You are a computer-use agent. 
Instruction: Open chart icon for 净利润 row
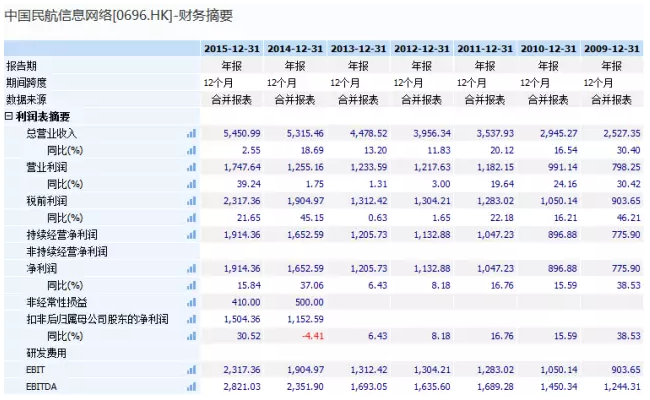tap(191, 269)
